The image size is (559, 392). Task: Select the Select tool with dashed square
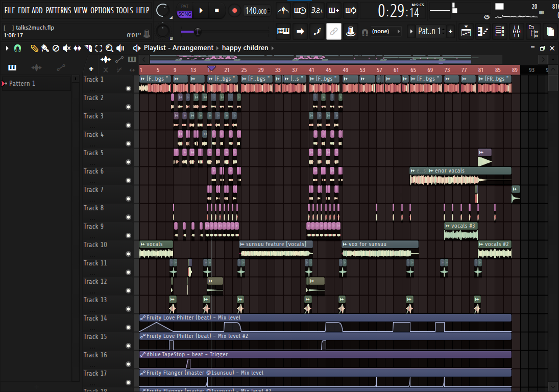(x=99, y=48)
